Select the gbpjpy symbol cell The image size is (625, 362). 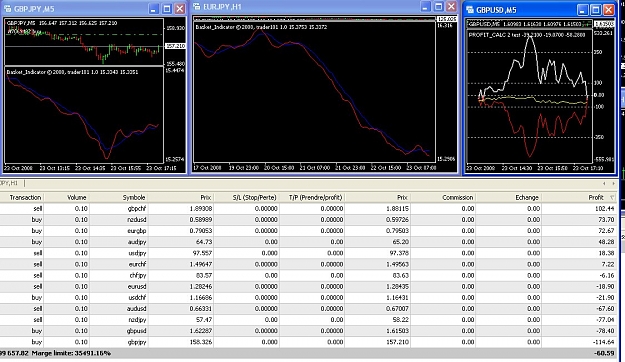[x=137, y=342]
